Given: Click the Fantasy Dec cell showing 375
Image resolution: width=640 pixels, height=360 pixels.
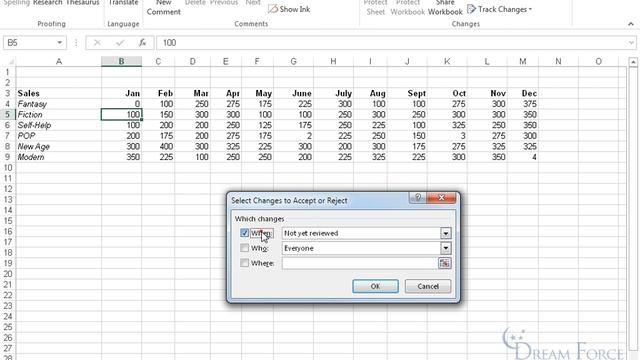Looking at the screenshot, I should (x=523, y=104).
